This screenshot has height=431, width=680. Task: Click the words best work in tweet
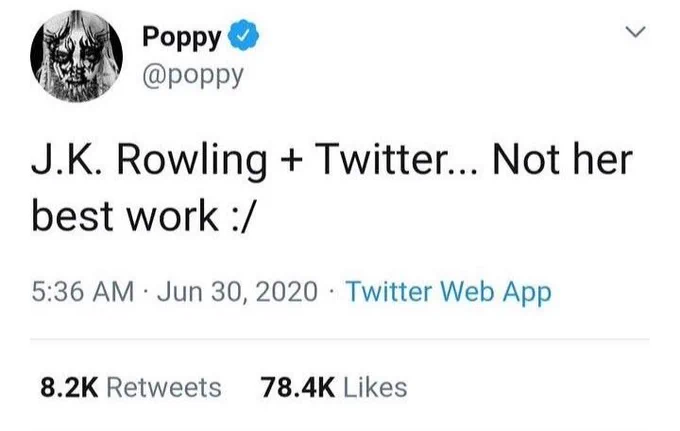pos(125,216)
